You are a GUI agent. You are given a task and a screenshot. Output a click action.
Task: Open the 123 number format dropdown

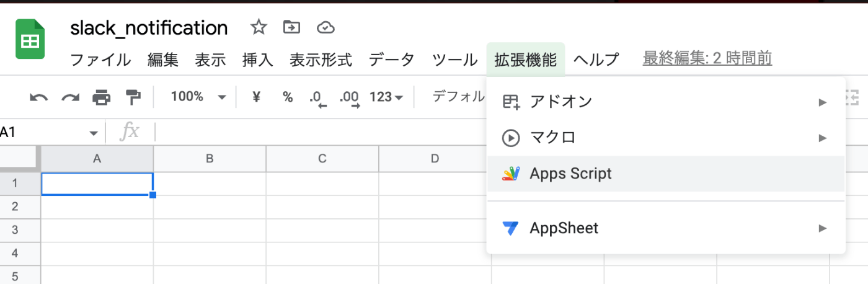click(x=386, y=97)
